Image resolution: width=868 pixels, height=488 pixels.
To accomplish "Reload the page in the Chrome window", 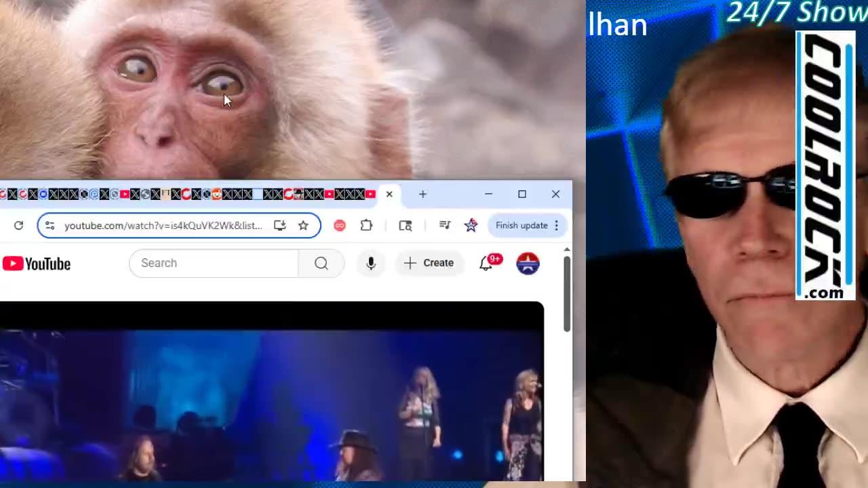I will (x=18, y=226).
